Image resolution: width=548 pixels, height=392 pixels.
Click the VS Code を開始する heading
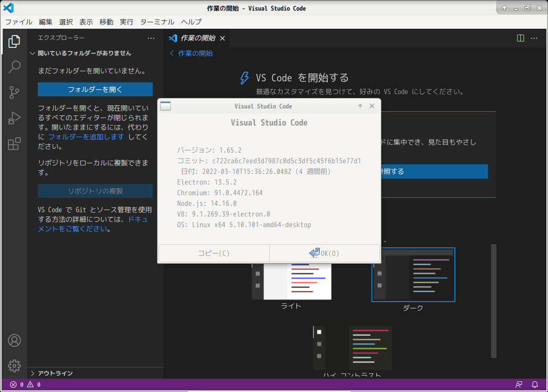[x=302, y=78]
